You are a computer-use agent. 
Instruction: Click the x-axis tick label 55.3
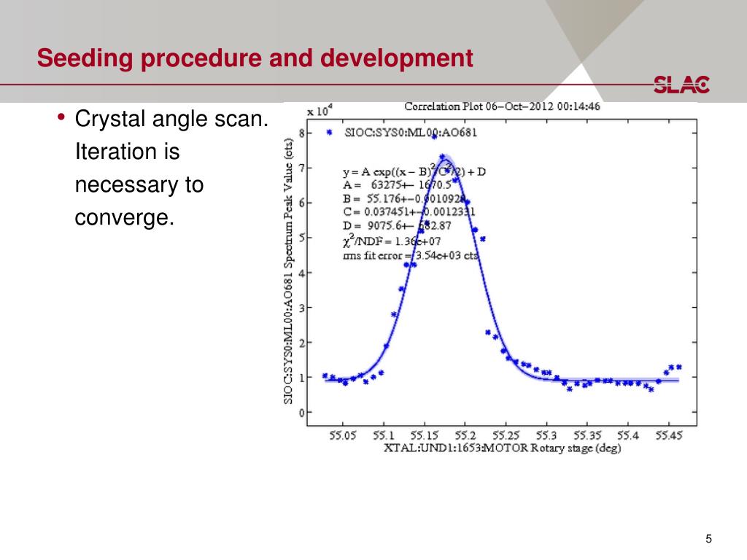[x=546, y=436]
